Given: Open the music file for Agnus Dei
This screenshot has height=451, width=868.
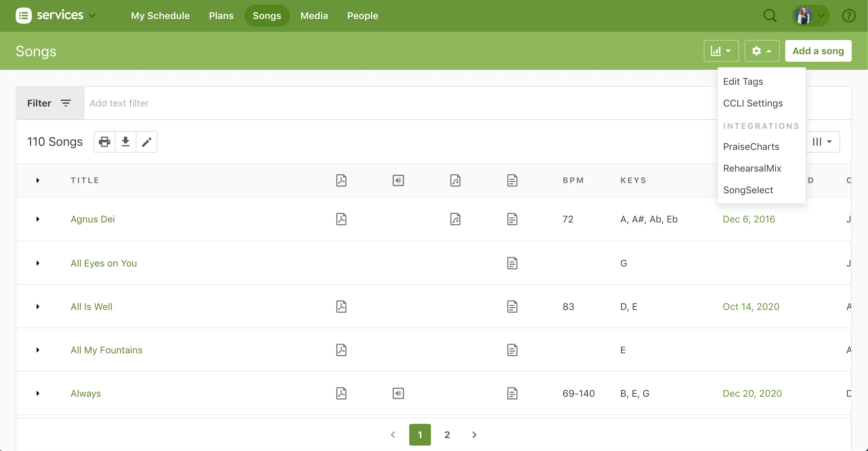Looking at the screenshot, I should 455,219.
